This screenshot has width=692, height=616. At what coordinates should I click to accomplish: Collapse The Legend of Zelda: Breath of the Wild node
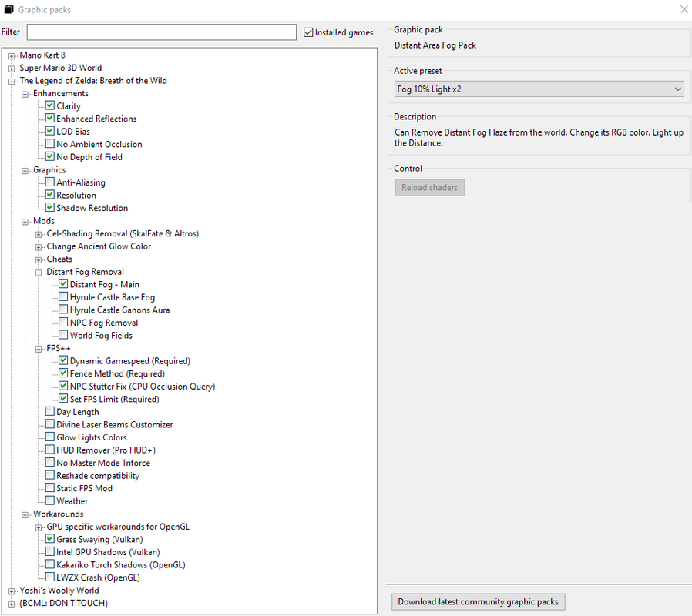[x=12, y=82]
